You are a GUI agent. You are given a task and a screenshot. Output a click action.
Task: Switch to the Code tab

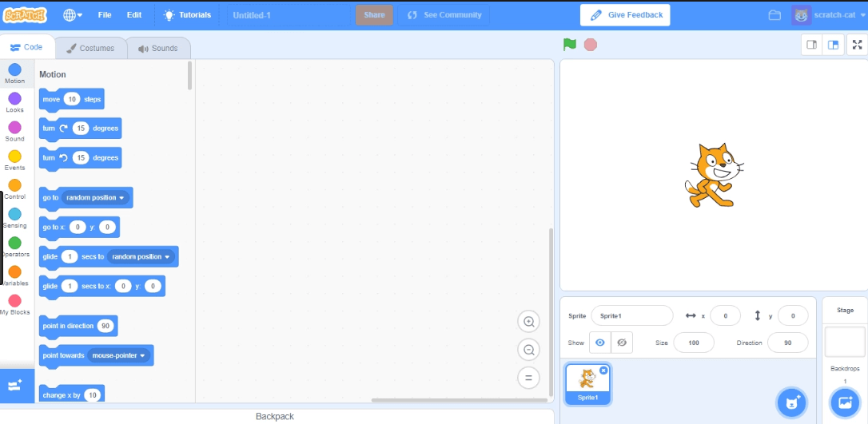pos(26,48)
